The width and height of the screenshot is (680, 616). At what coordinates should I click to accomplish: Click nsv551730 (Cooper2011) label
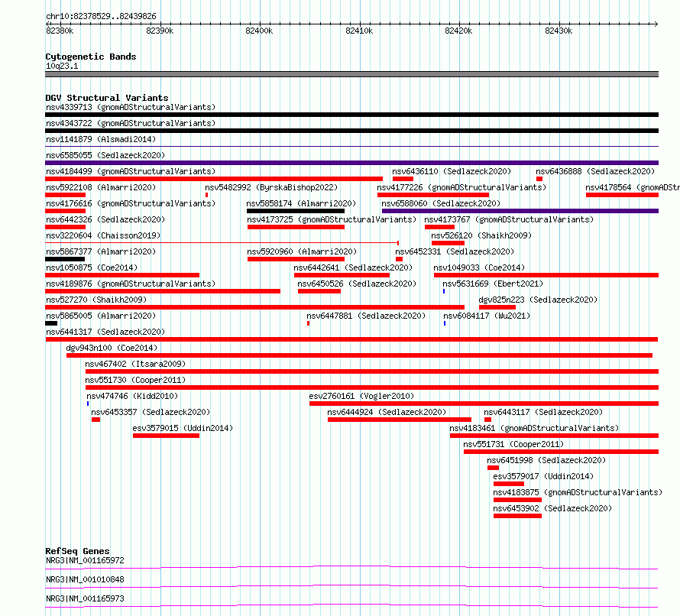[135, 380]
